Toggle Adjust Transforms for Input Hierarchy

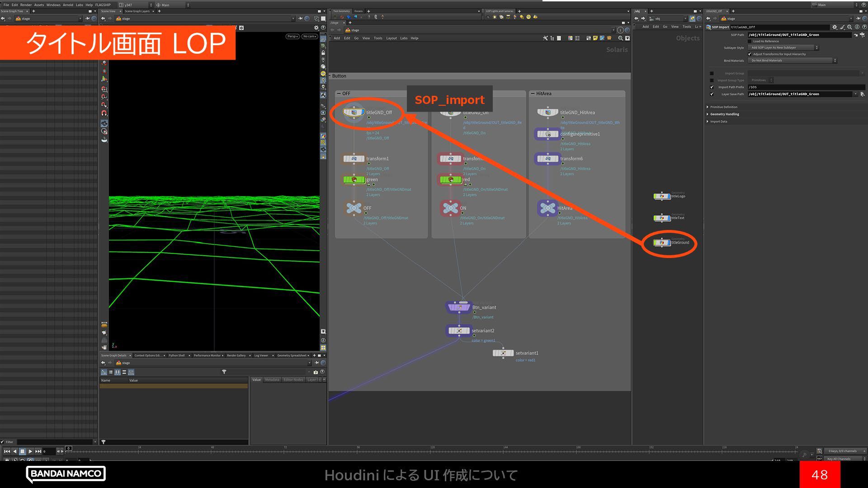750,54
